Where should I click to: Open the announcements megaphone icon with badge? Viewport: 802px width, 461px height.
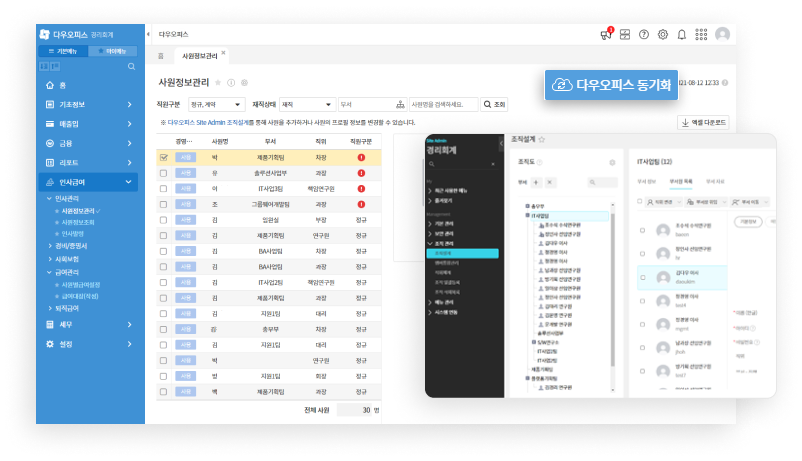tap(606, 34)
